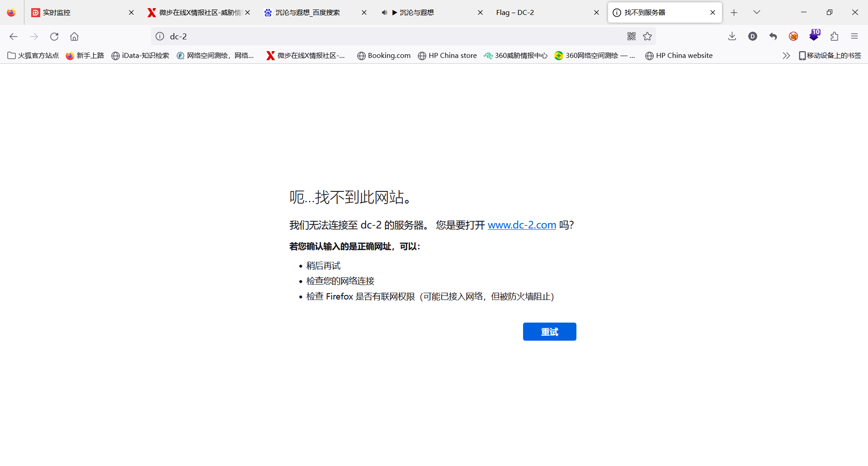The image size is (868, 466).
Task: Open the iData-知识检索 bookmark
Action: [x=140, y=56]
